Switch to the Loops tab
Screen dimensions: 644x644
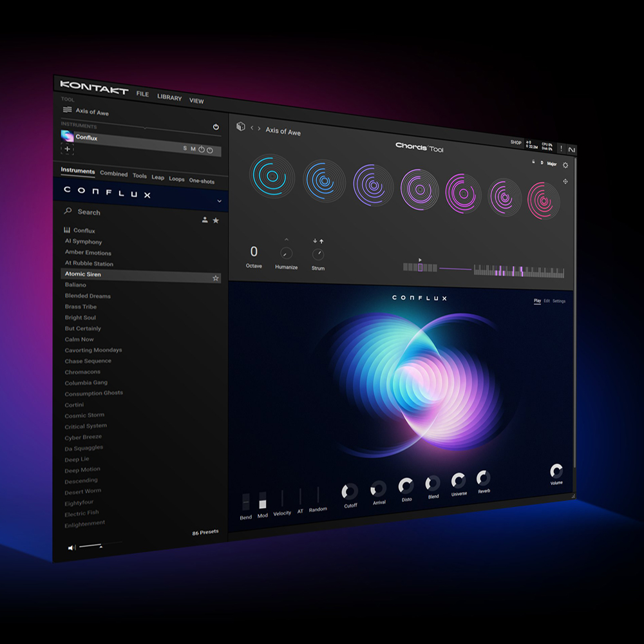[x=176, y=178]
